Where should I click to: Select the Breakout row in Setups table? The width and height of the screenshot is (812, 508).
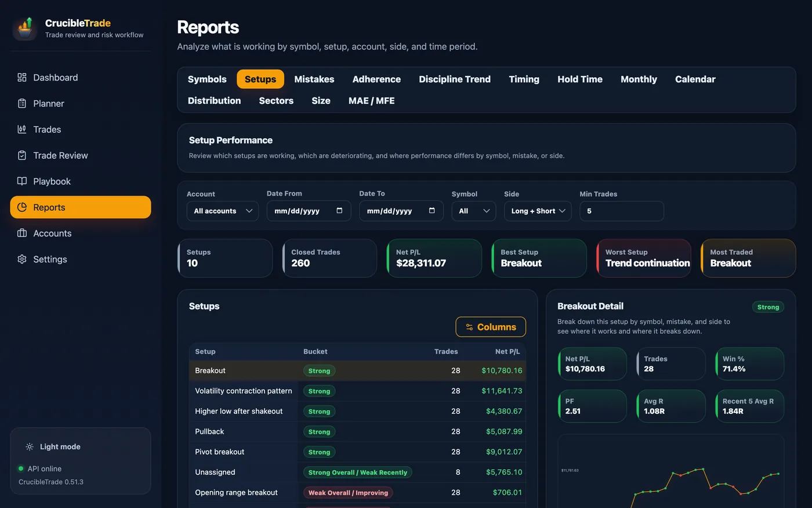point(357,370)
